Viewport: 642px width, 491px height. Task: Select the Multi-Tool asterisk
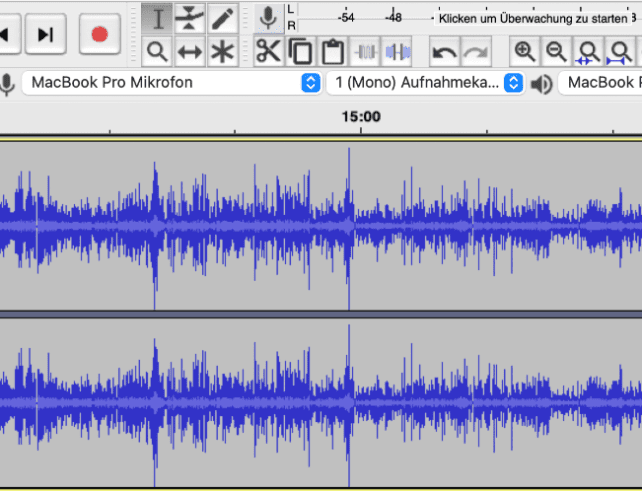coord(223,52)
